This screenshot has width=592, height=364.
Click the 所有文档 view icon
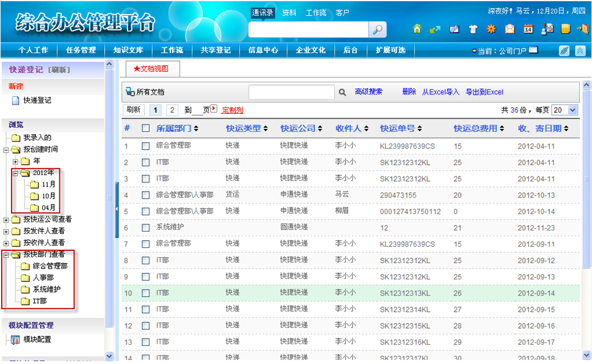[x=130, y=91]
